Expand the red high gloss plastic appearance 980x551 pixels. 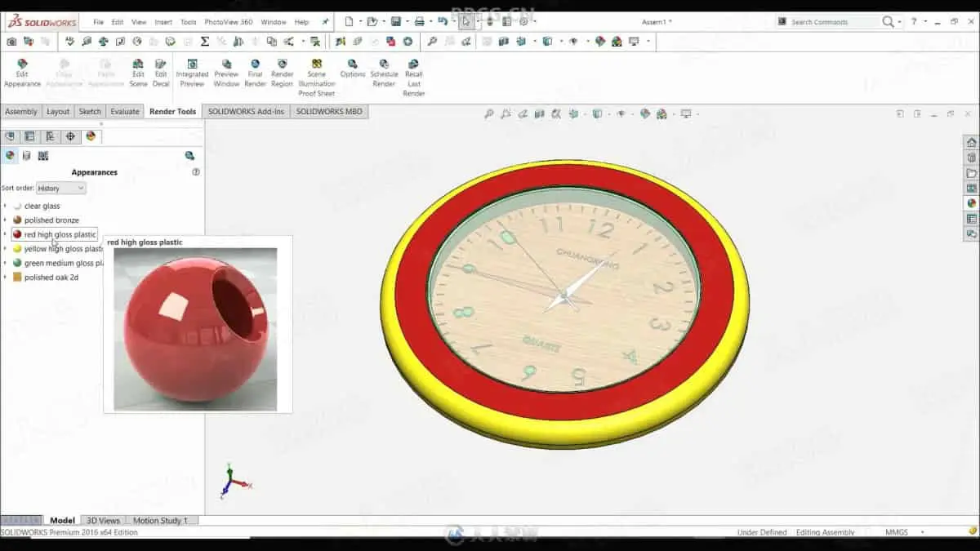tap(5, 234)
